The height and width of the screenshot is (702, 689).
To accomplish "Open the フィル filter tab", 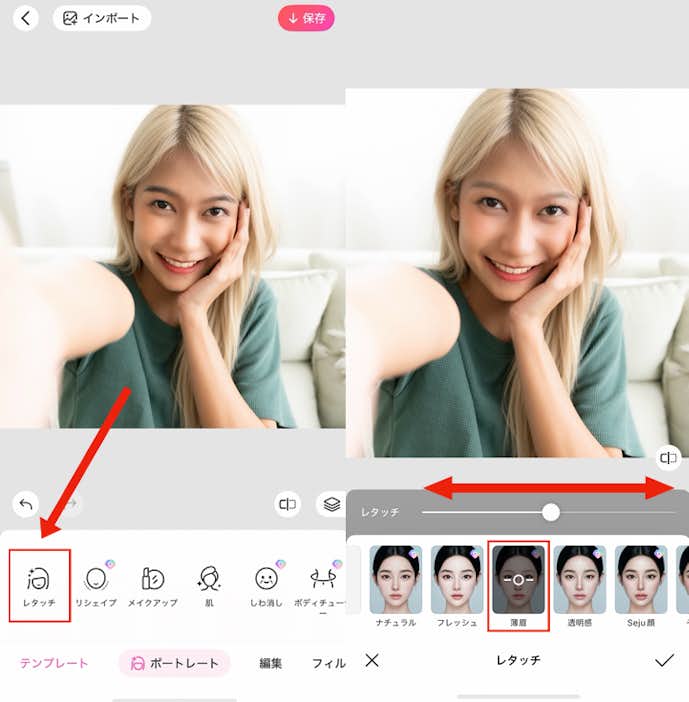I will coord(328,663).
